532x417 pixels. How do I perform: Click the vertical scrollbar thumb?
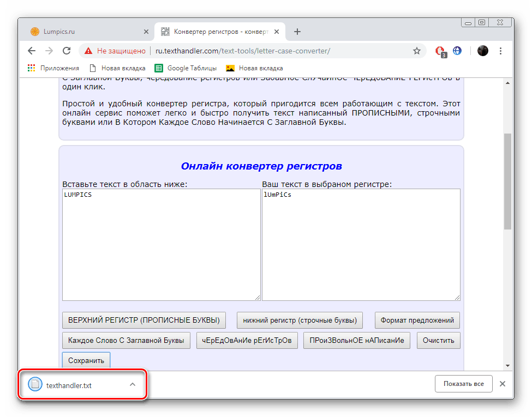(x=507, y=182)
